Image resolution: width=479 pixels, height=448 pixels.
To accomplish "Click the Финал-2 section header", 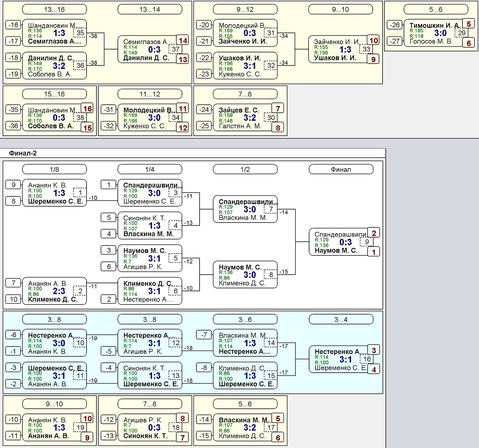I will point(23,153).
